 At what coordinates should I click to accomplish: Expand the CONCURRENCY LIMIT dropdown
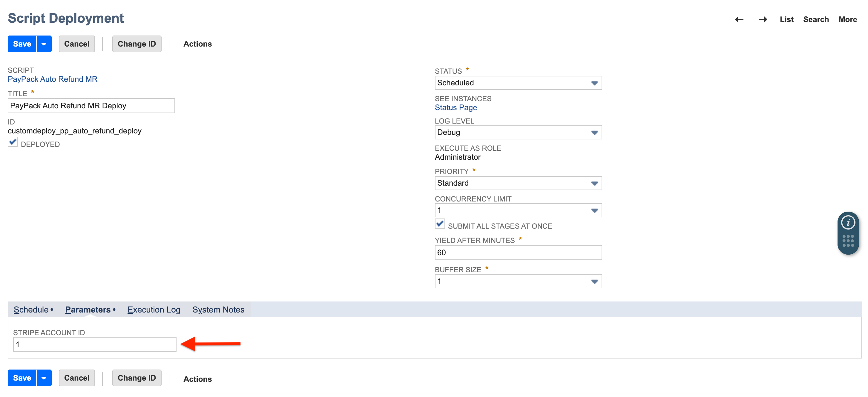[x=594, y=210]
